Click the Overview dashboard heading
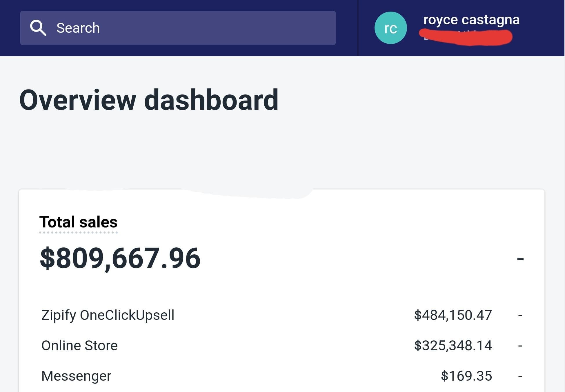 click(x=149, y=100)
